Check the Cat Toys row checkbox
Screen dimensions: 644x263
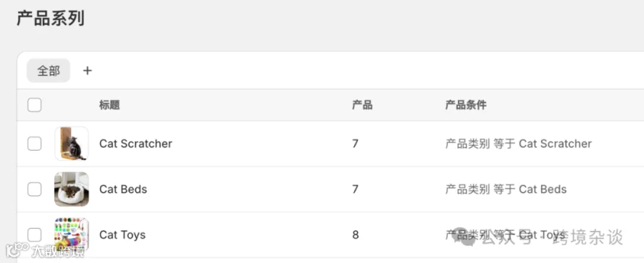click(34, 234)
